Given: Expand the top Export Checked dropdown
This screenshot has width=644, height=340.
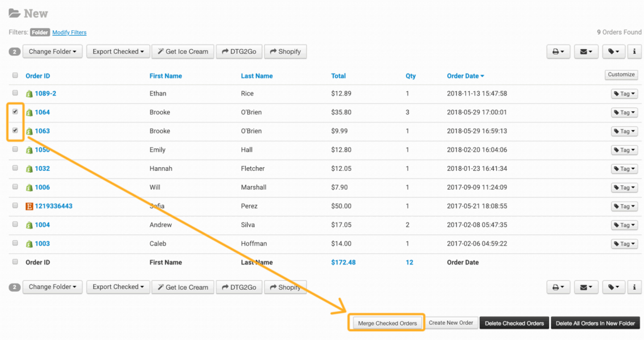Looking at the screenshot, I should click(118, 52).
